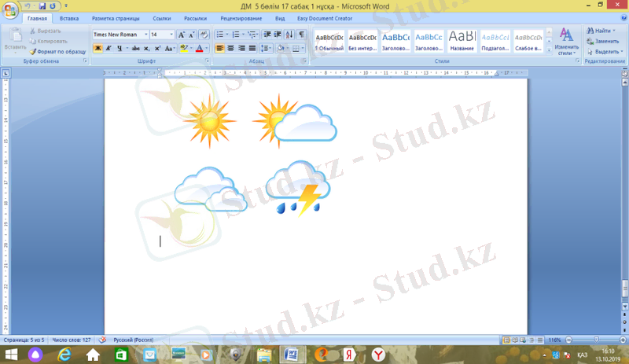Toggle bold formatting (Ж) button
This screenshot has height=364, width=629.
click(98, 48)
